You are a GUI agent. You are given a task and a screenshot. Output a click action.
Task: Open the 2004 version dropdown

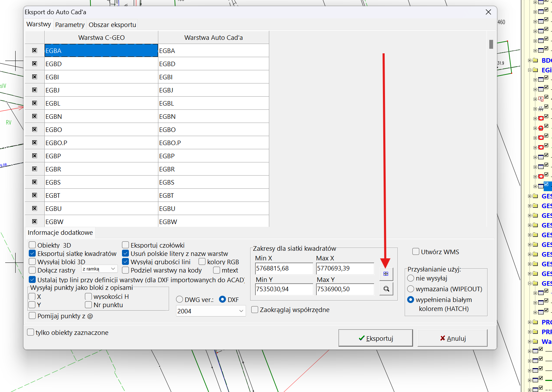click(211, 311)
